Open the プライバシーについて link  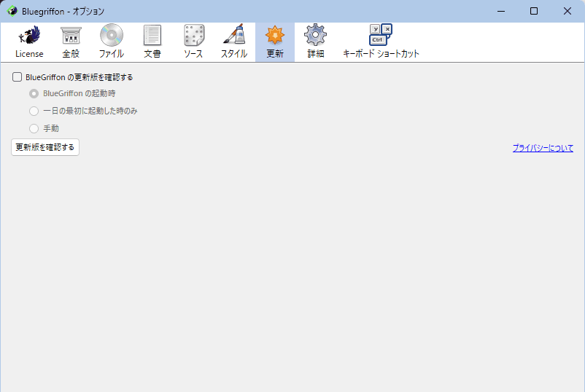542,148
